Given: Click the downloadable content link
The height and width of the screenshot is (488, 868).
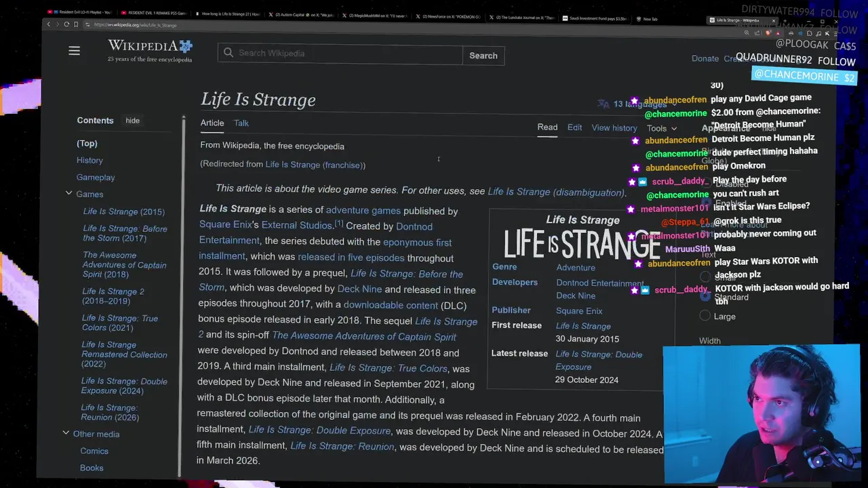Looking at the screenshot, I should 391,305.
